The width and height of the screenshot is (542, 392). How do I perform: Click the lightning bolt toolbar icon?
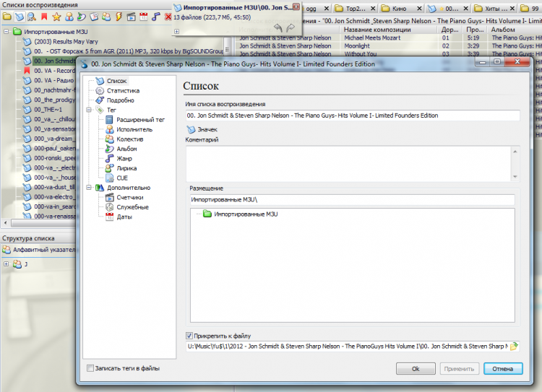tap(119, 16)
